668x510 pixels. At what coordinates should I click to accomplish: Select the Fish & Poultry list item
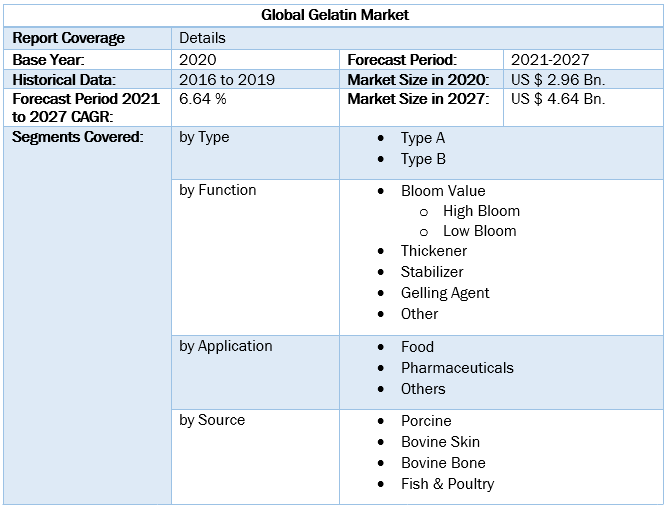(447, 484)
